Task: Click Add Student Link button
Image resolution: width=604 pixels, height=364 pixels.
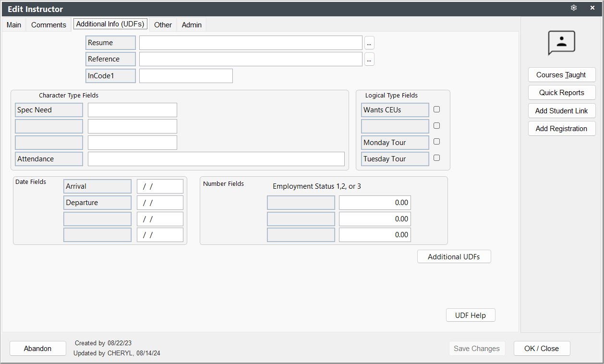Action: [x=562, y=111]
